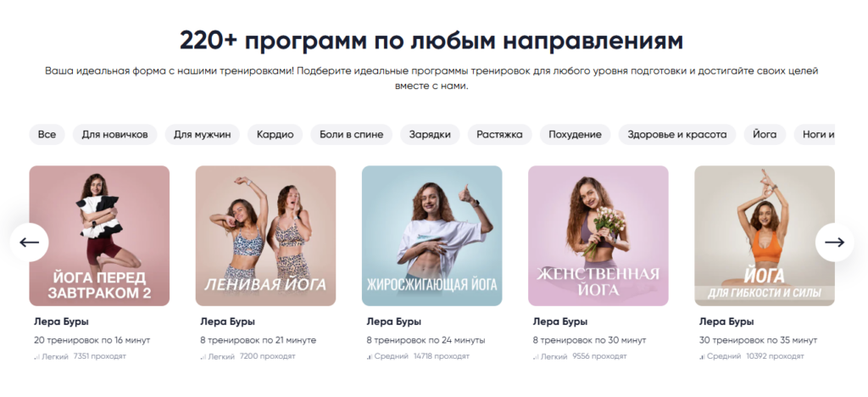Choose Здоровье и красота category
Screen dimensions: 868x397
click(x=677, y=135)
